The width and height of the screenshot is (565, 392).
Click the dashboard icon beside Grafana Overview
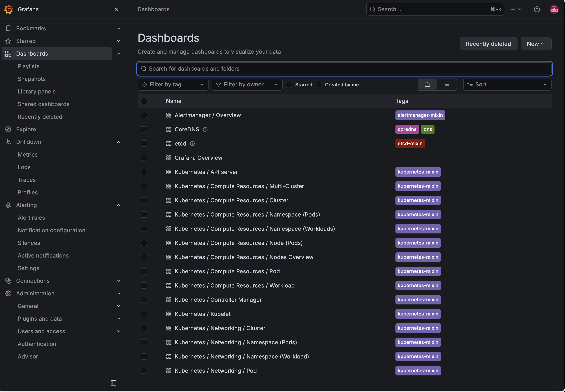169,158
